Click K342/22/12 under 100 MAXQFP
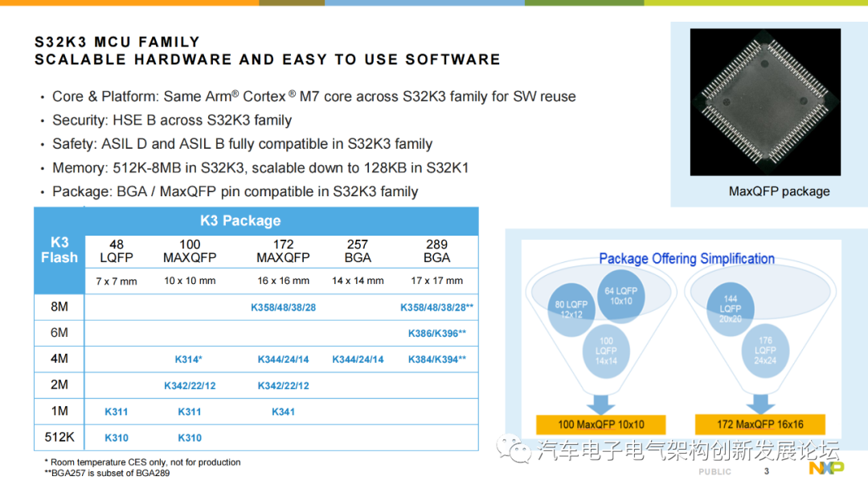Viewport: 868px width, 489px height. coord(190,386)
